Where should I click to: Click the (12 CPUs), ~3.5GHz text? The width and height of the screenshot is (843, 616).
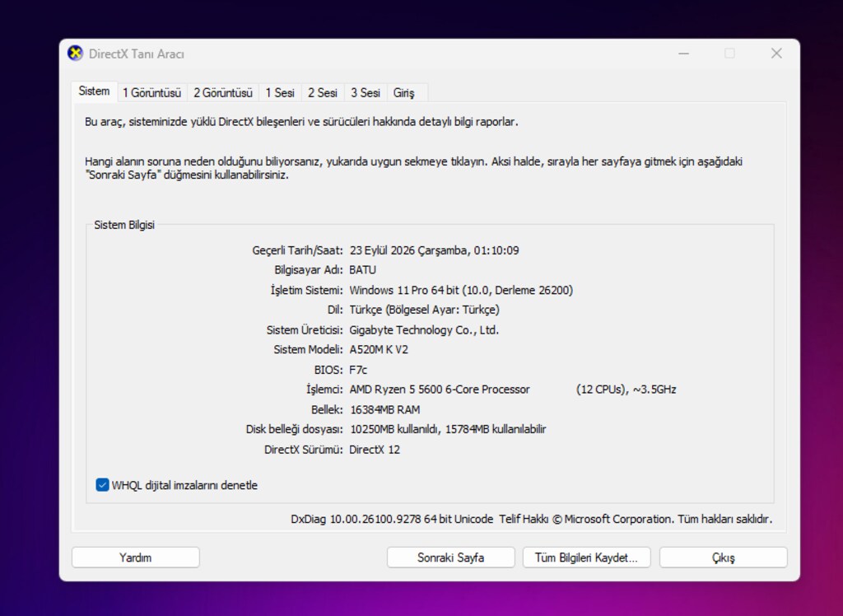pos(626,390)
